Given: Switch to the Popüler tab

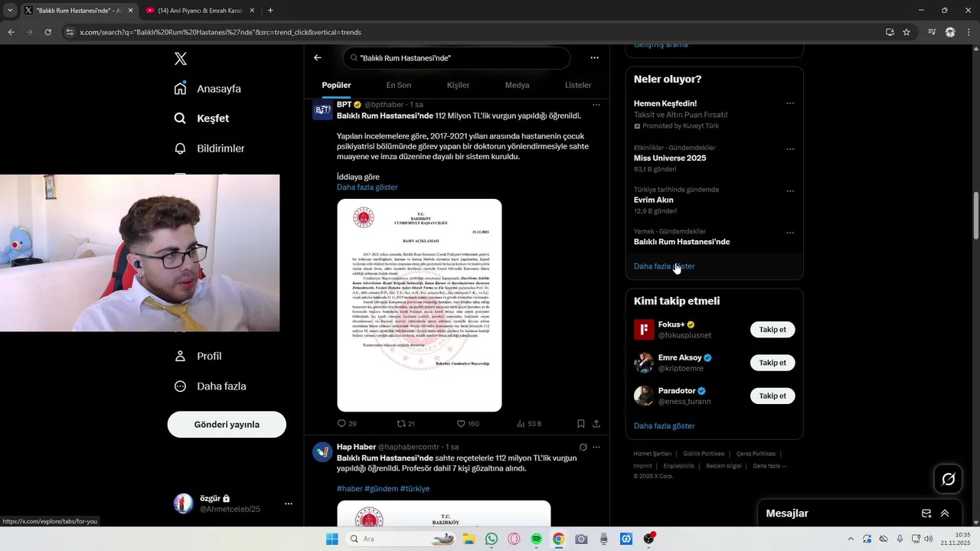Looking at the screenshot, I should tap(336, 85).
